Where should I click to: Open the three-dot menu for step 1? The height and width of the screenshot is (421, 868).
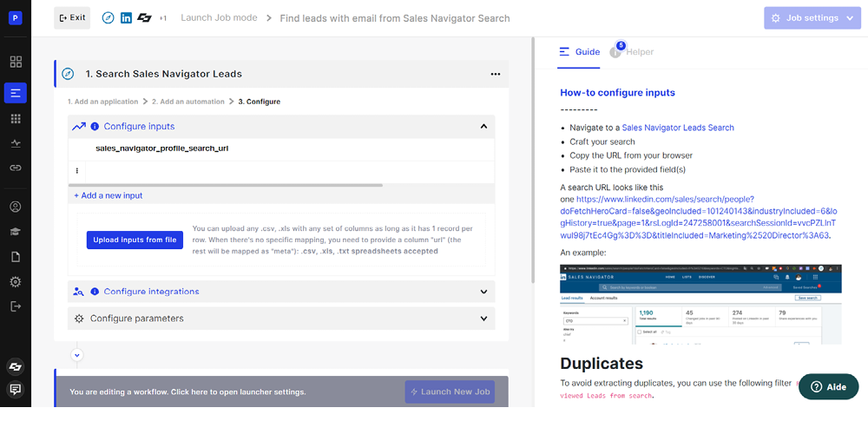pos(496,75)
